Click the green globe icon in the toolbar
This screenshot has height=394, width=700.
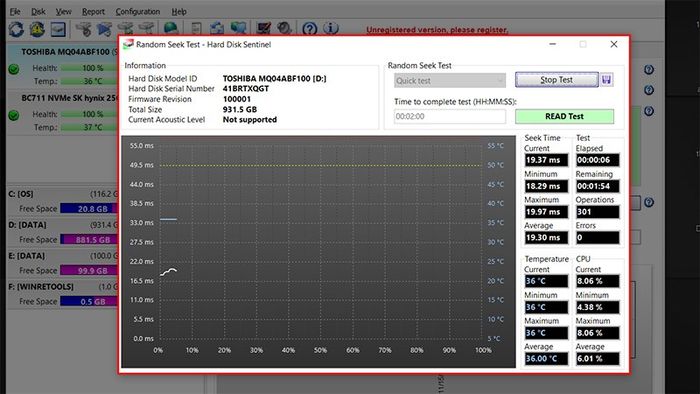(171, 29)
